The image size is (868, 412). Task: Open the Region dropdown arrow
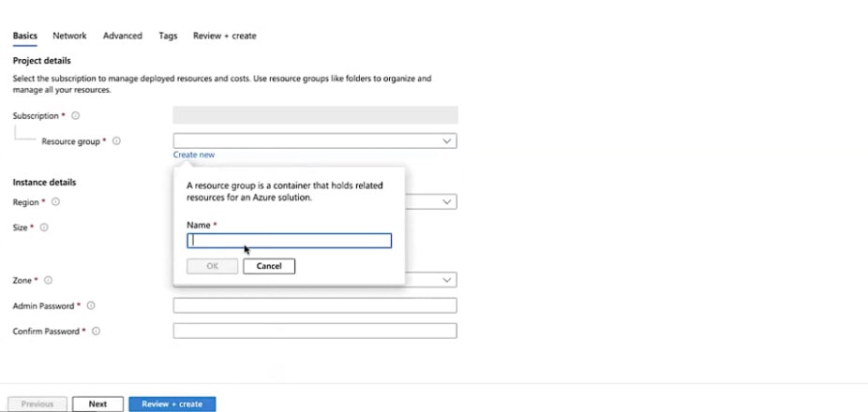447,202
